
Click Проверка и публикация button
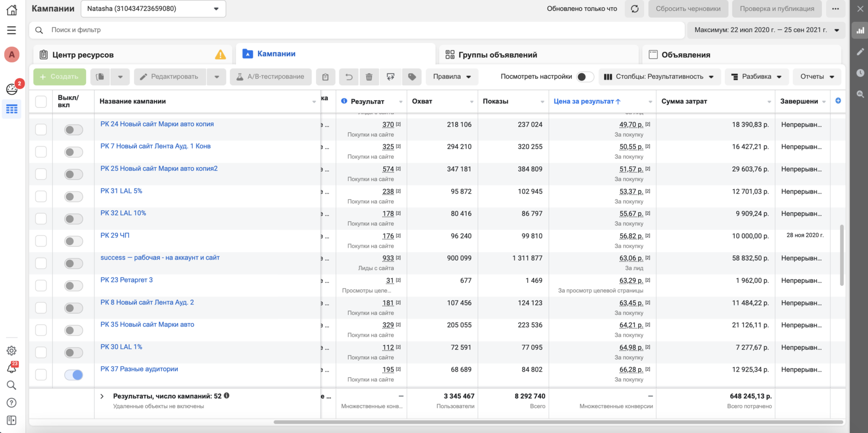(777, 9)
